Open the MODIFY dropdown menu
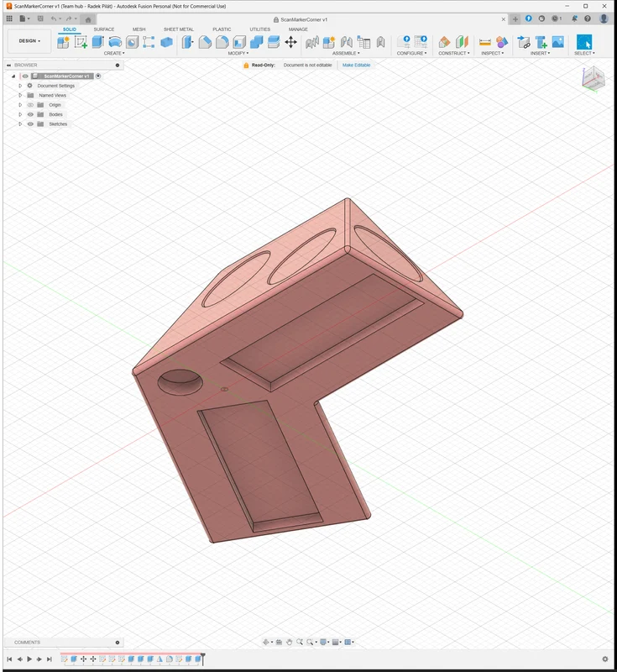 pos(238,53)
